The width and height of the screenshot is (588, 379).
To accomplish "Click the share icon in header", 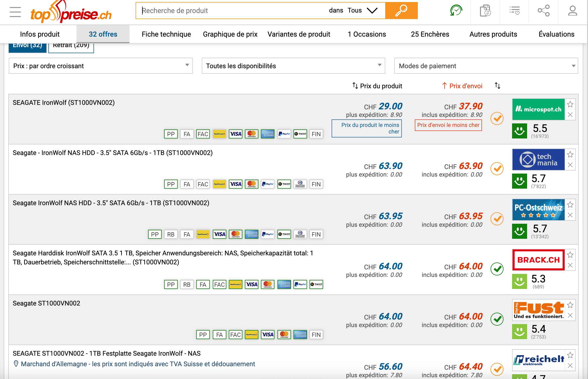I will click(543, 11).
